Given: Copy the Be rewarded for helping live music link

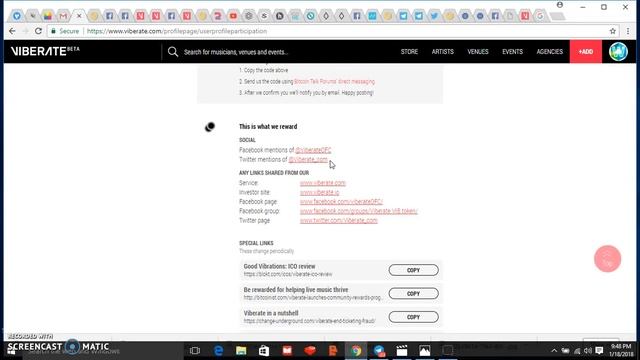Looking at the screenshot, I should pyautogui.click(x=413, y=293).
